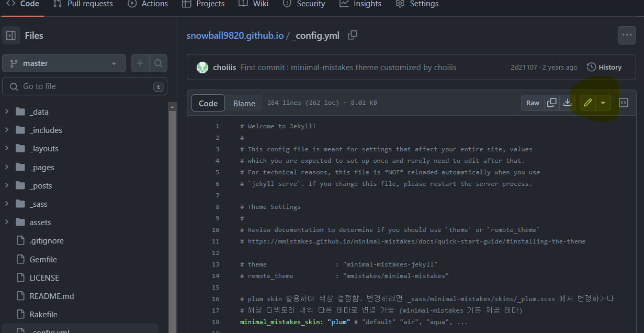The height and width of the screenshot is (333, 644).
Task: Copy raw file contents icon
Action: coord(552,103)
